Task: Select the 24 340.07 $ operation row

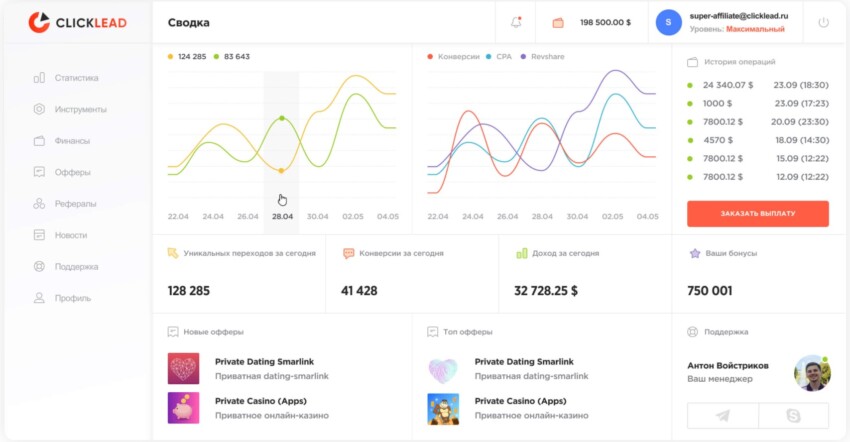Action: 758,85
